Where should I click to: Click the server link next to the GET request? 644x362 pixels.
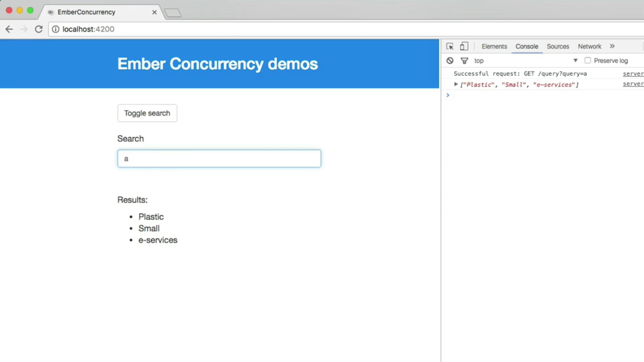coord(633,73)
